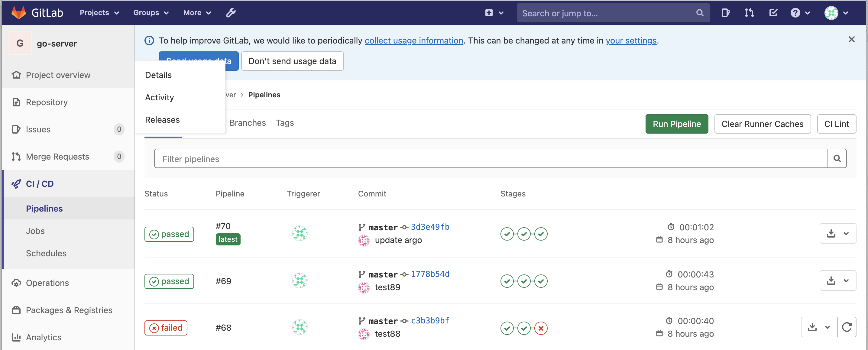Dismiss the usage data banner

851,39
